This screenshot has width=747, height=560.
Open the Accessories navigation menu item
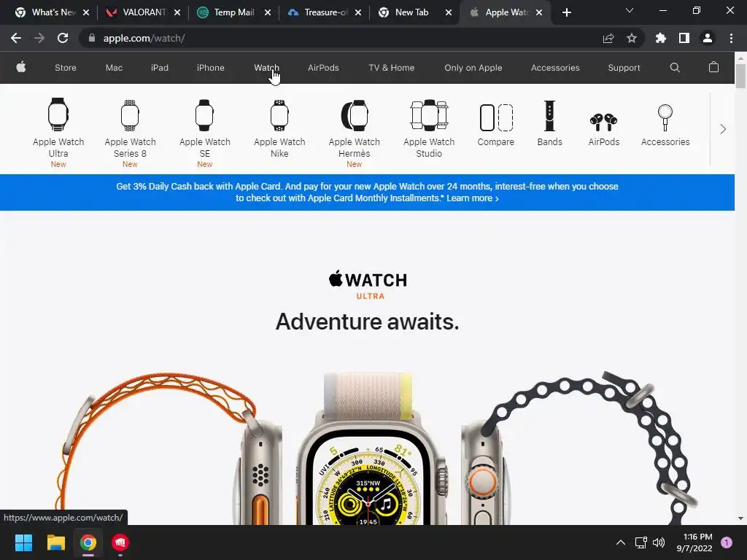tap(555, 68)
